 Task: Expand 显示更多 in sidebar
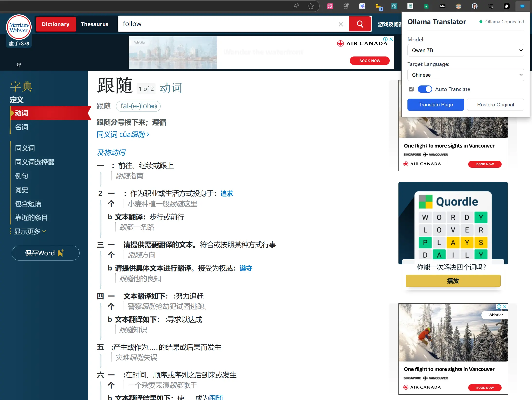pos(30,231)
